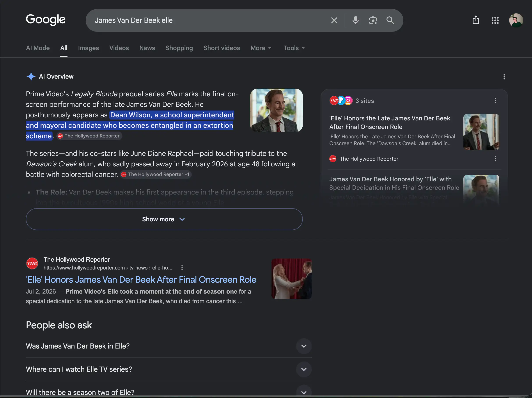This screenshot has width=532, height=398.
Task: Click the Hollywood Reporter favicon in search result
Action: click(x=32, y=263)
